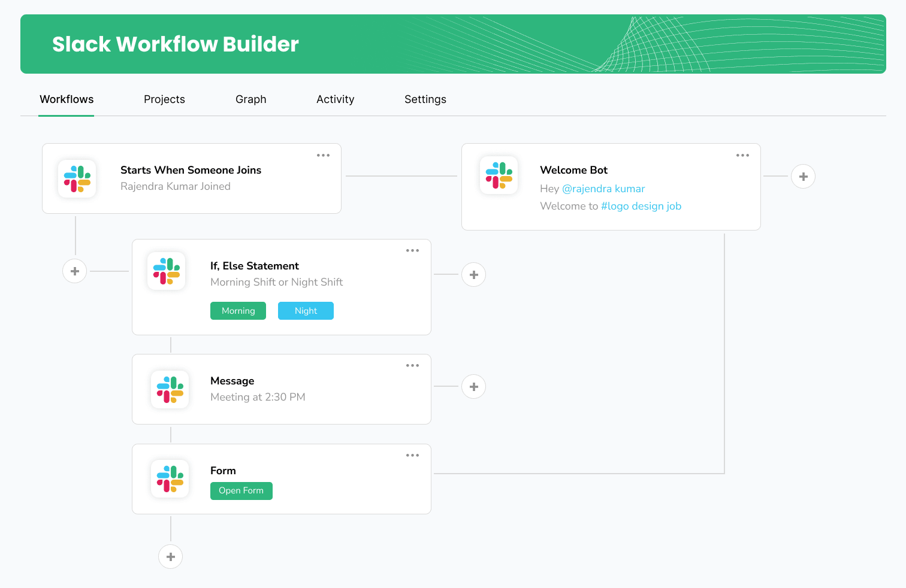Switch to the Graph tab
The image size is (906, 588).
coord(250,99)
